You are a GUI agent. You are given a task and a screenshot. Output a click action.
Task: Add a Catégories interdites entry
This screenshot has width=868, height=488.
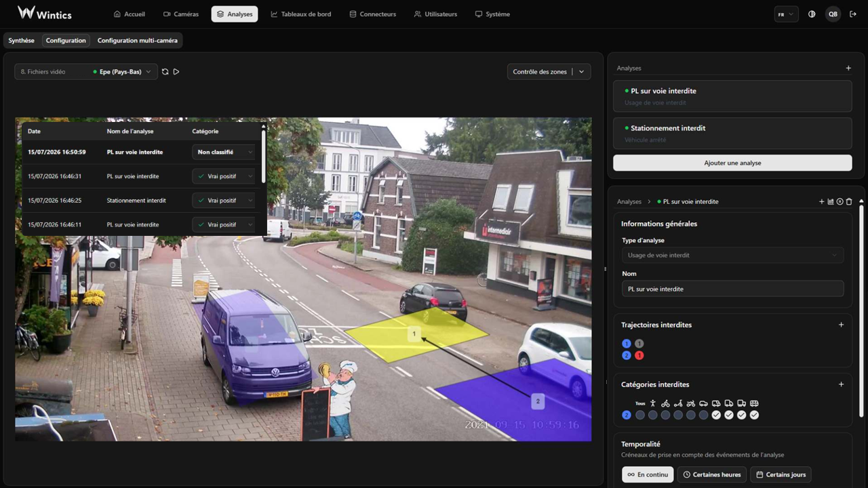pos(841,384)
